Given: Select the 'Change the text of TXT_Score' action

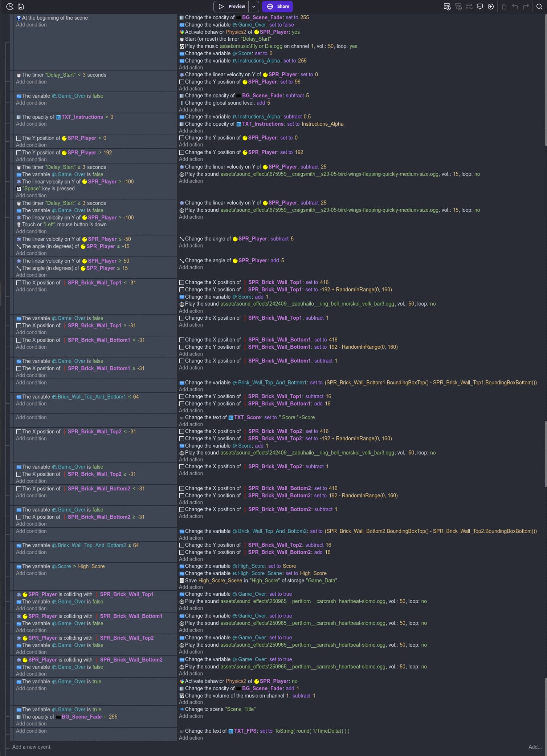Looking at the screenshot, I should (x=247, y=418).
